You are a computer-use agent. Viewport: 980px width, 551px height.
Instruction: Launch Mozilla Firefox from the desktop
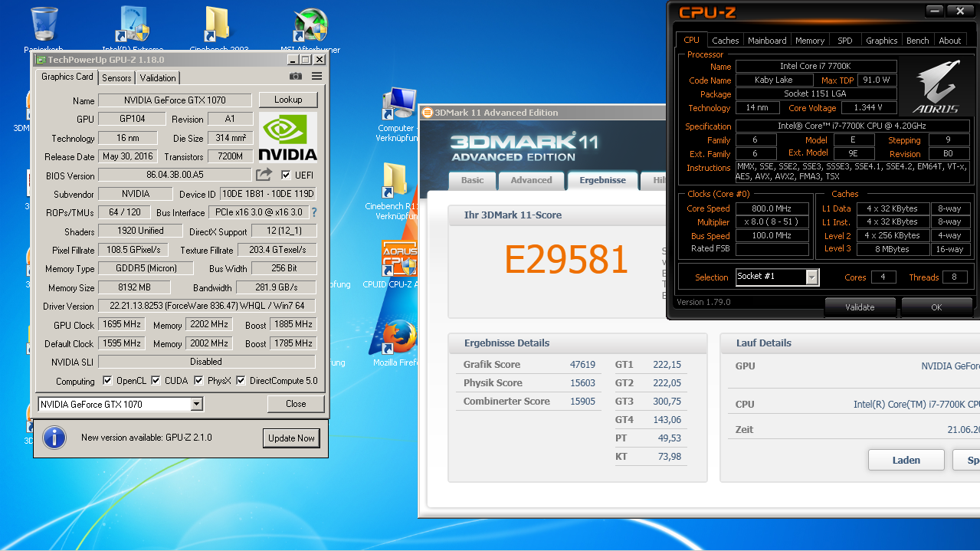click(398, 337)
